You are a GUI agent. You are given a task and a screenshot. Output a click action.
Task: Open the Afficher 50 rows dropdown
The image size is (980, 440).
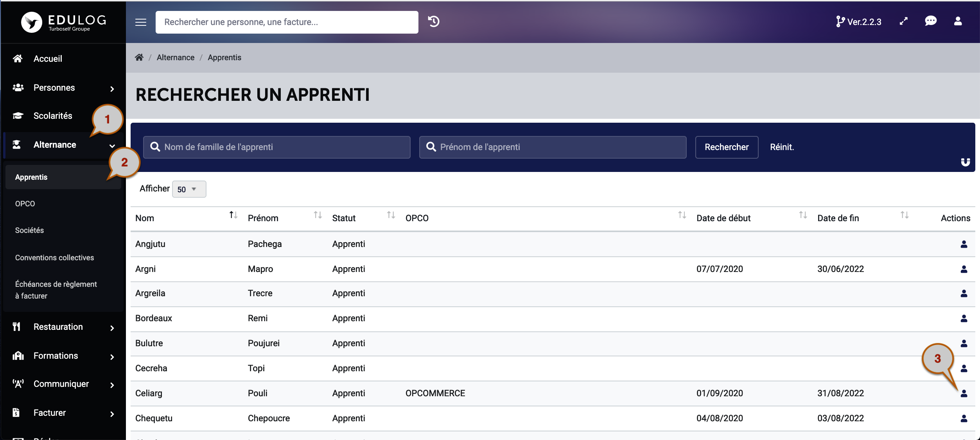(189, 189)
